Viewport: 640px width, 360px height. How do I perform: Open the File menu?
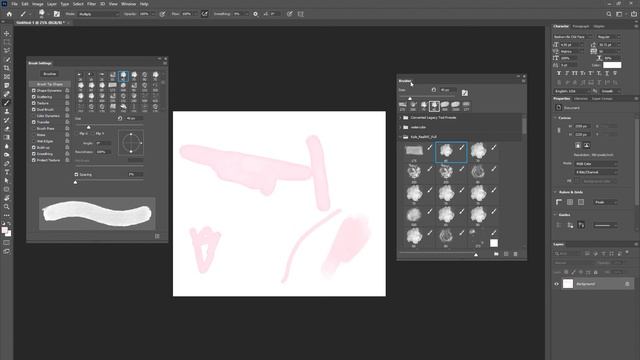pyautogui.click(x=14, y=4)
